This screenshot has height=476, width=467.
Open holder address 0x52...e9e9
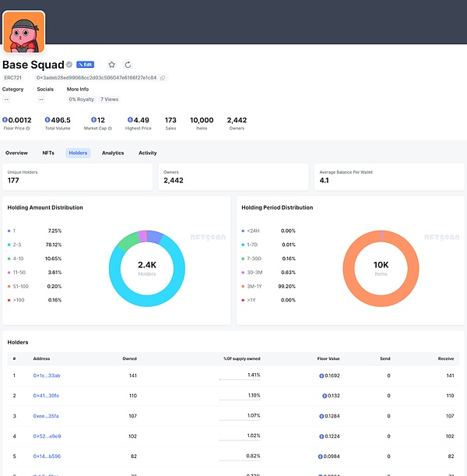click(x=47, y=436)
